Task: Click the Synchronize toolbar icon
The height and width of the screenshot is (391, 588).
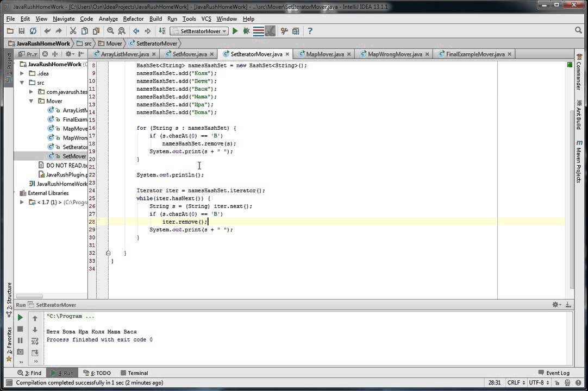Action: pos(33,31)
